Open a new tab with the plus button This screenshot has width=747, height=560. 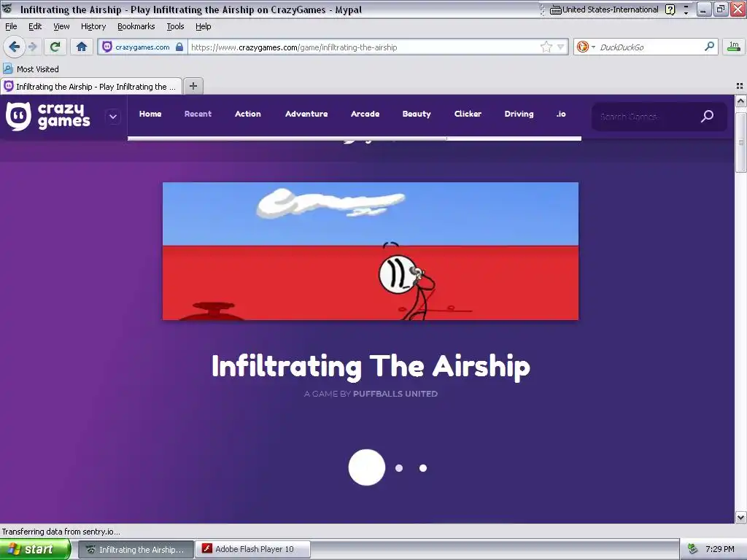point(193,86)
